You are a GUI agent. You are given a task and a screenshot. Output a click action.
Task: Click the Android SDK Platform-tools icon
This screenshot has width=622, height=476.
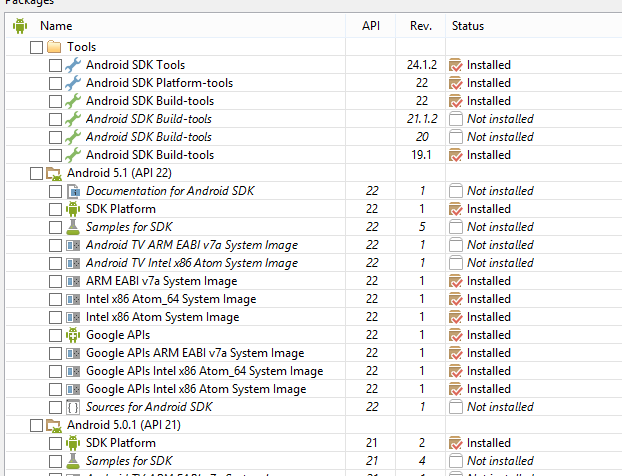point(72,83)
